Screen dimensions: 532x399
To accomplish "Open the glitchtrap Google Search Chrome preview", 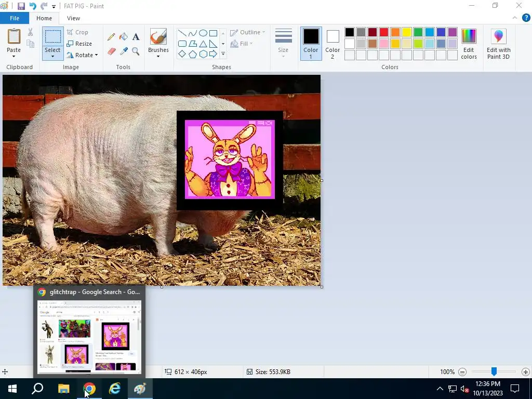I will coord(89,331).
